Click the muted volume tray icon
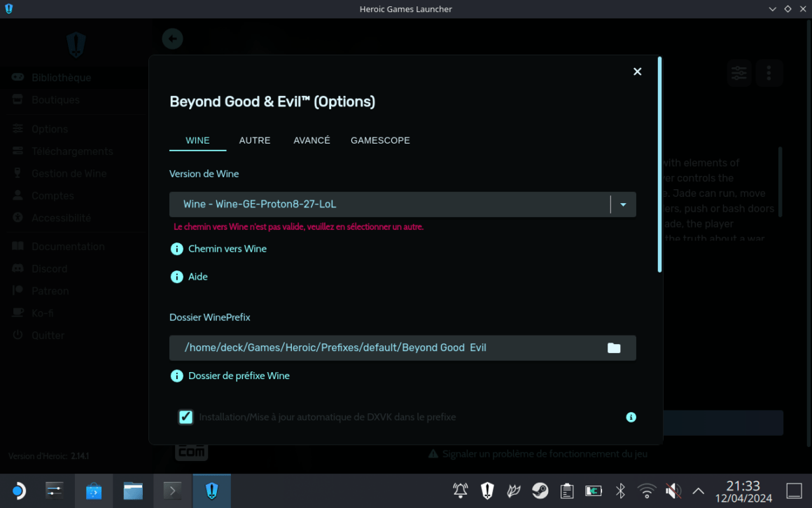Screen dimensions: 812x508 point(673,490)
